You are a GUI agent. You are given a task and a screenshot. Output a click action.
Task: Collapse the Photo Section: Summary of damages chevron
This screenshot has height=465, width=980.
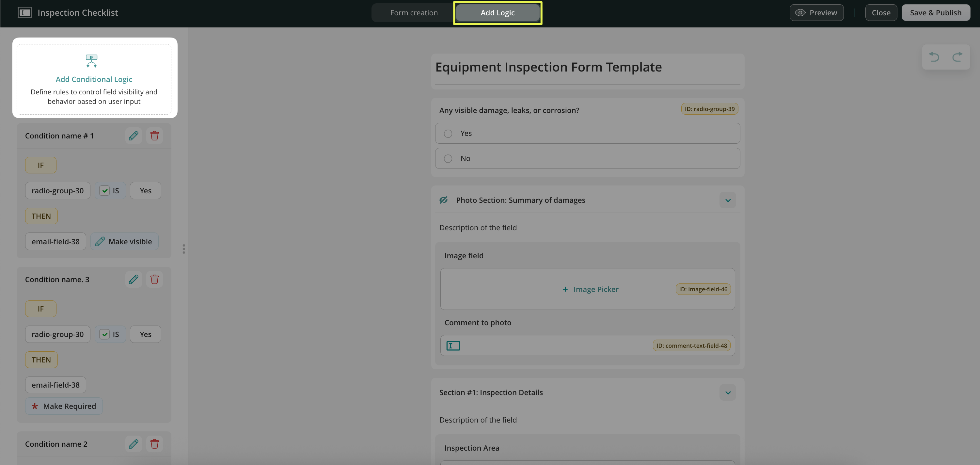[x=727, y=200]
